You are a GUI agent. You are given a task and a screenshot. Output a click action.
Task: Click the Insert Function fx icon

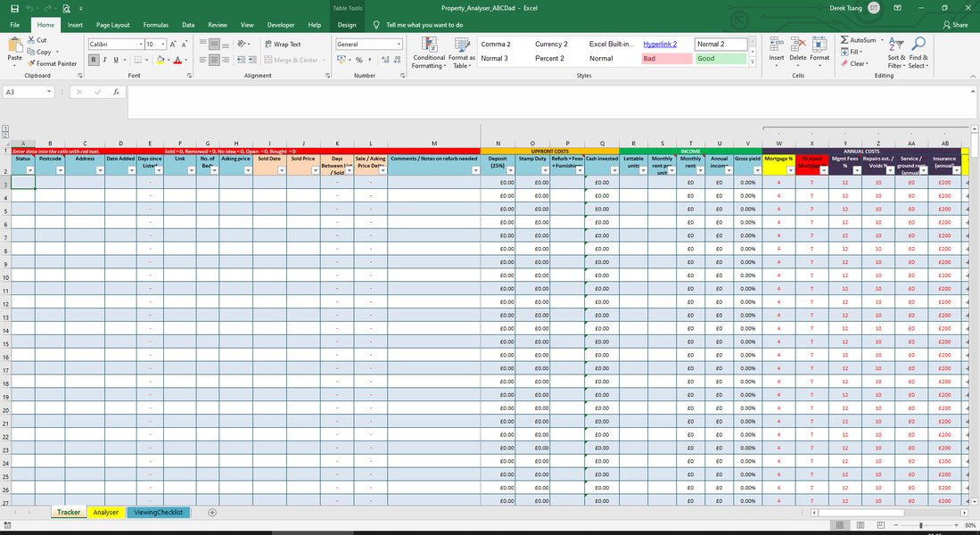coord(116,92)
